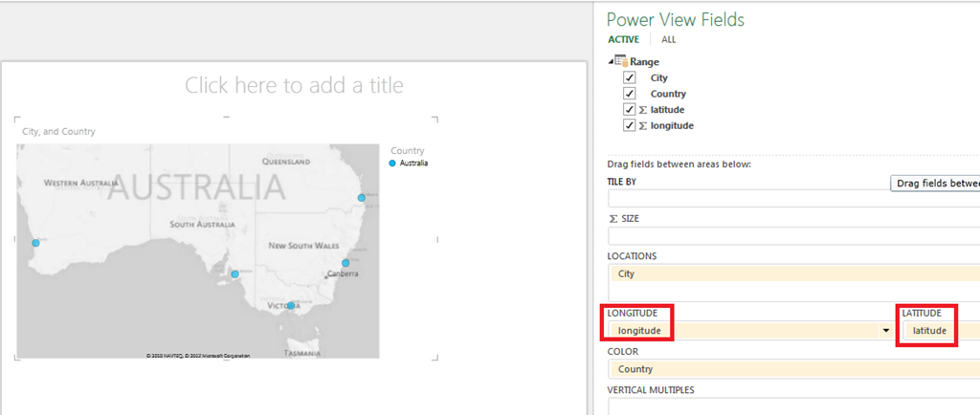
Task: Click the Range table icon
Action: pyautogui.click(x=621, y=61)
